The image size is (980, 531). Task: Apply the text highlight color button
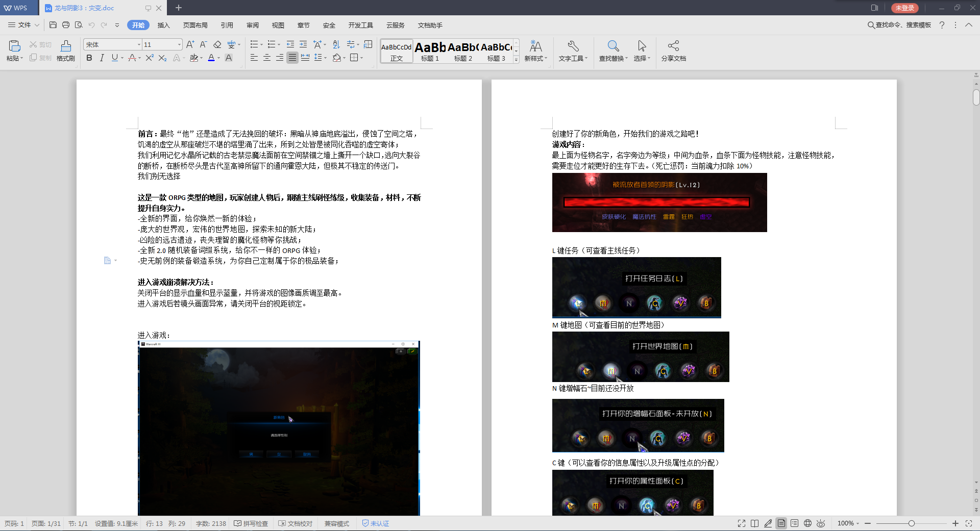coord(194,58)
